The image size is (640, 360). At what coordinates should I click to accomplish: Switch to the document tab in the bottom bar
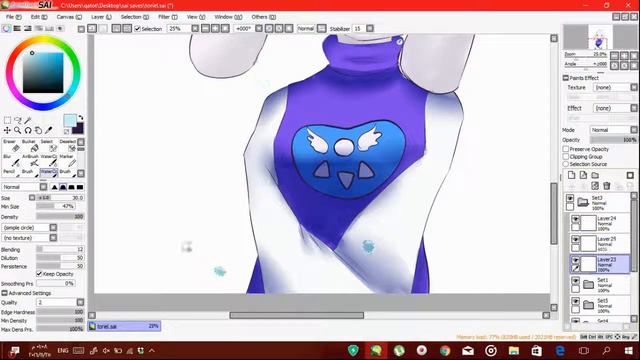point(124,326)
